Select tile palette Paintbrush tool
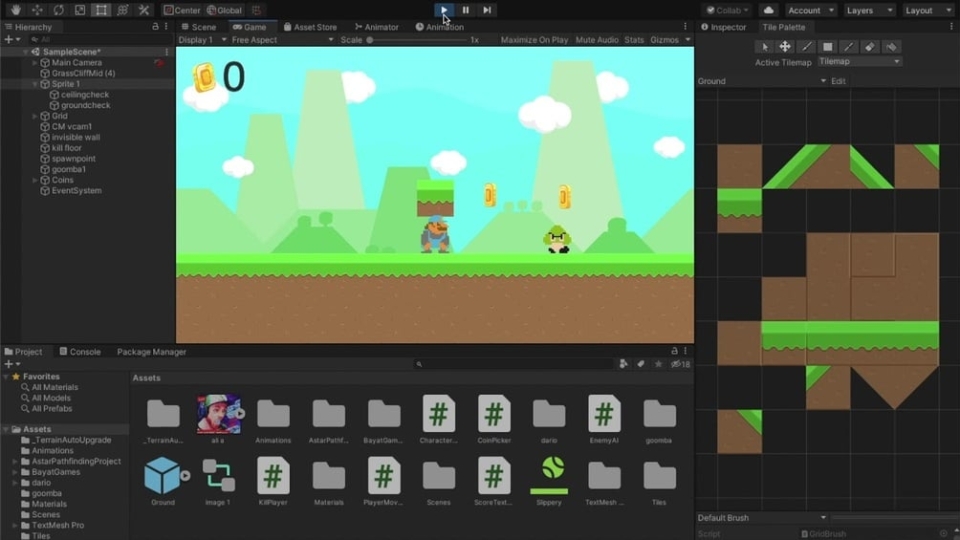 [x=806, y=47]
